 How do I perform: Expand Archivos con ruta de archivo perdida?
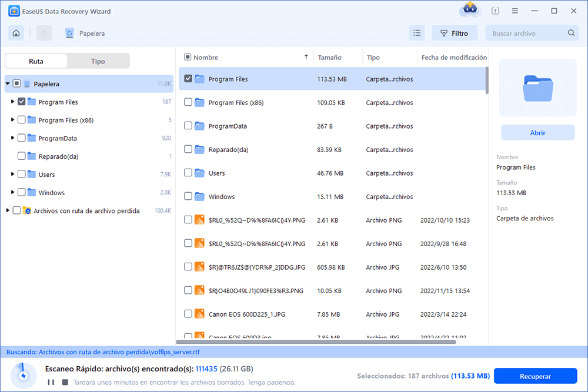coord(8,210)
